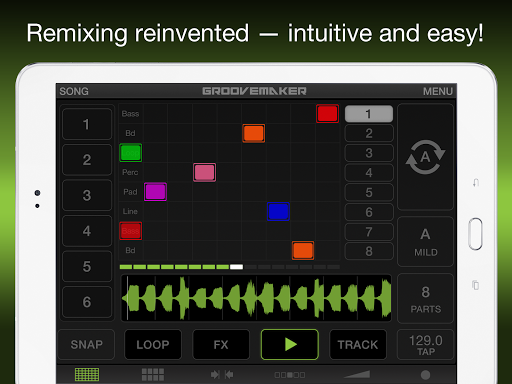Select the LOOP button
The width and height of the screenshot is (512, 384).
153,344
